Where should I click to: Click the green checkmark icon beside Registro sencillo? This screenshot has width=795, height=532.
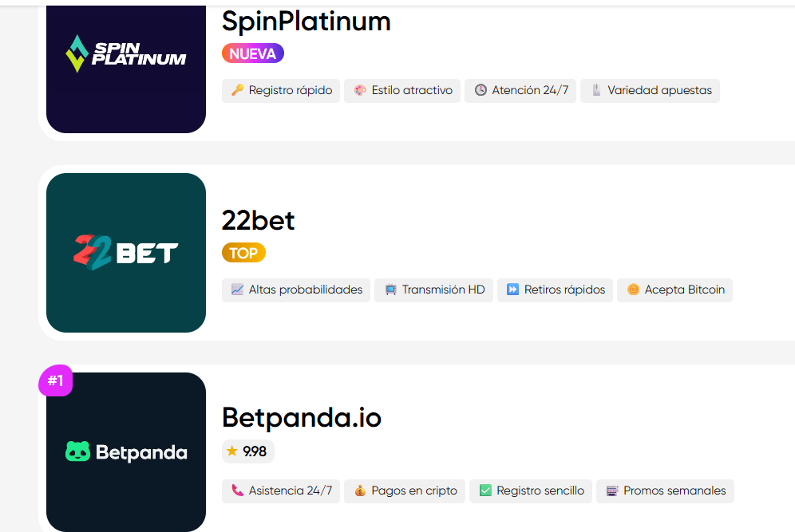coord(485,491)
